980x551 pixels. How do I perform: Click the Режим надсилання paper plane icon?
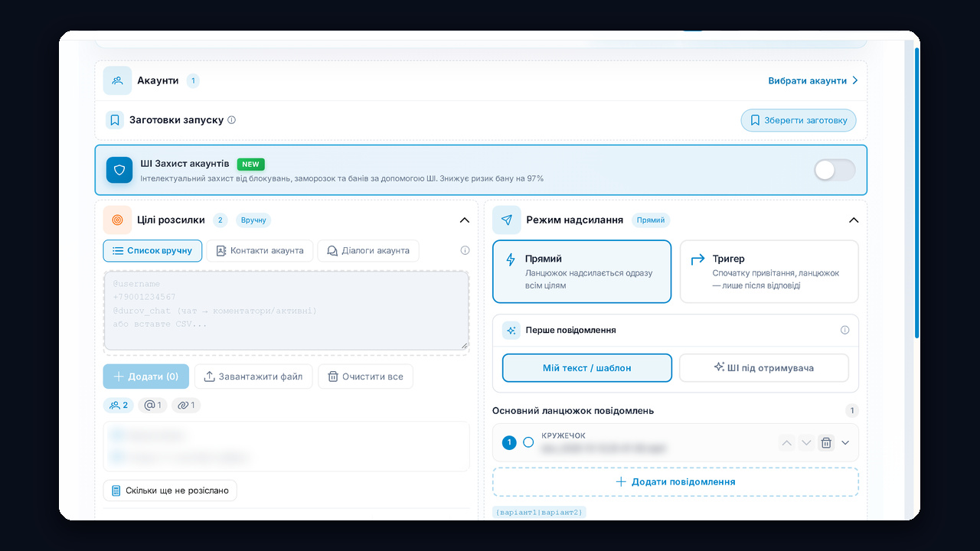(507, 220)
